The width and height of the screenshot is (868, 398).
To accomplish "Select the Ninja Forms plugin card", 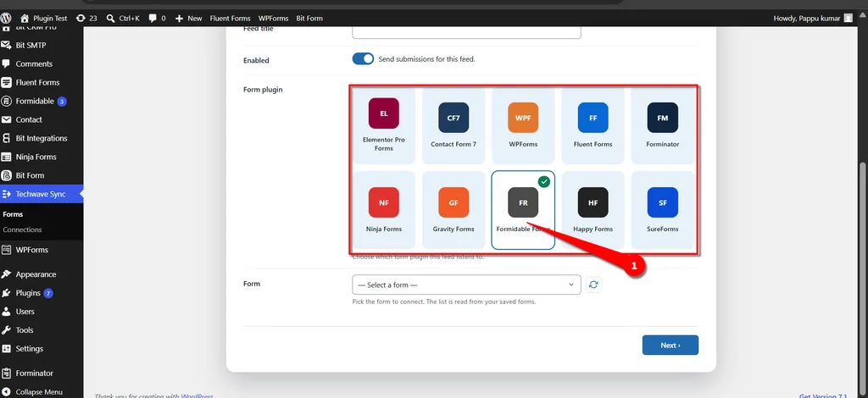I will point(384,210).
